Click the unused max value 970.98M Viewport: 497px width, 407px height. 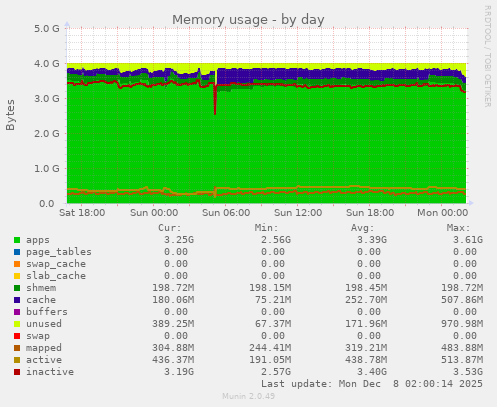[x=462, y=324]
